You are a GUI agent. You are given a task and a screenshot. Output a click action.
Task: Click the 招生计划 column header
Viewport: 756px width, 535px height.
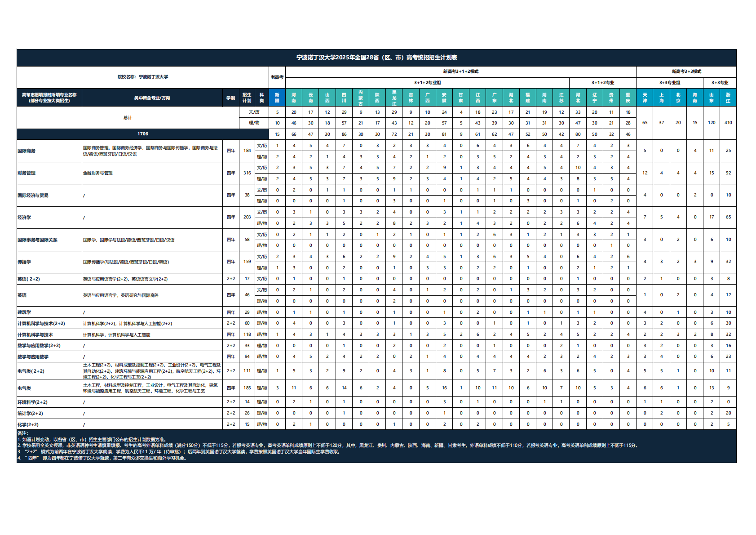[247, 98]
